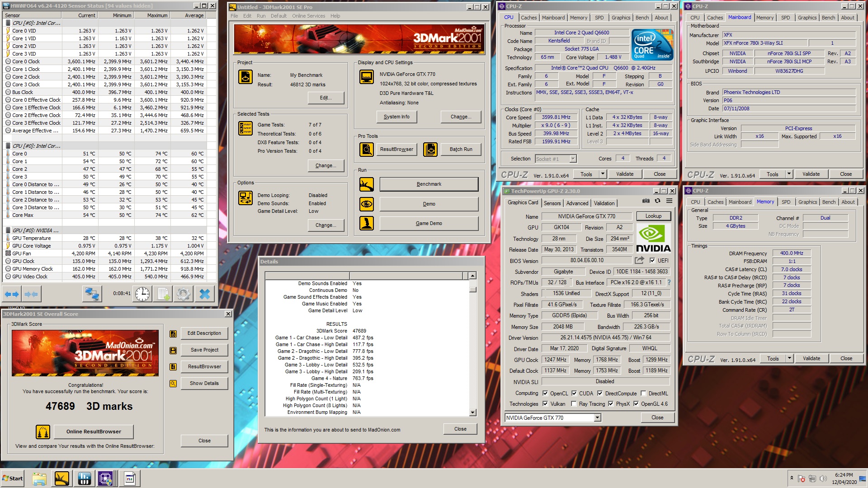Click GPU-Z refresh icon
Screen dimensions: 868x488
(658, 201)
